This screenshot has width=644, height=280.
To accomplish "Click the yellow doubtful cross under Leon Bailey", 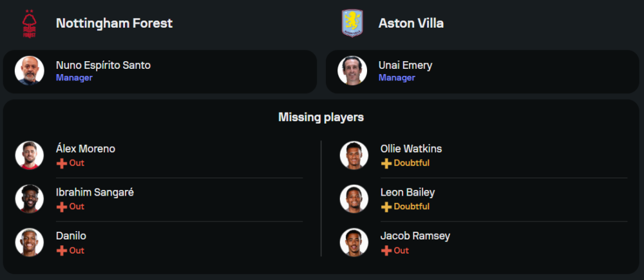I will (x=386, y=207).
